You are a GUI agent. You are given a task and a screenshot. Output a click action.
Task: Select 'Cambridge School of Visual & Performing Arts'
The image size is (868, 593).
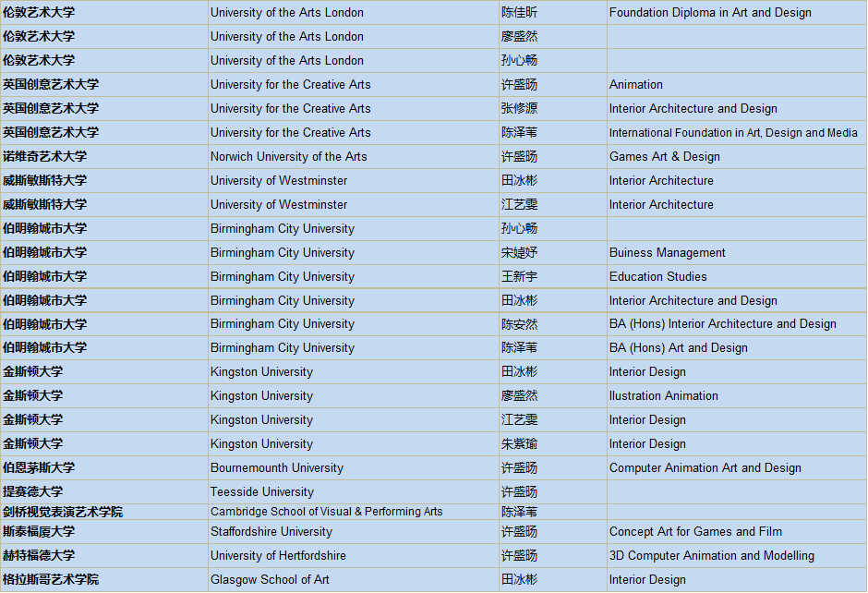tap(326, 511)
